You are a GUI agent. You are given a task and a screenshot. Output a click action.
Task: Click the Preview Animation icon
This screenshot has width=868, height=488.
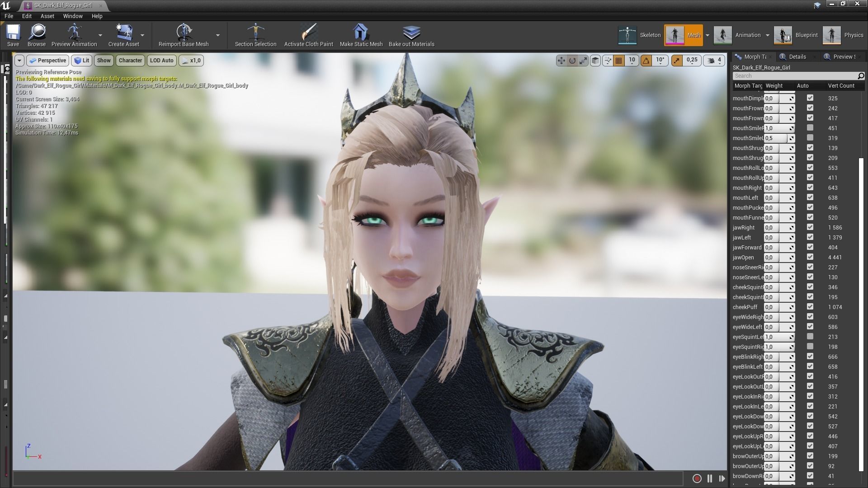(74, 35)
